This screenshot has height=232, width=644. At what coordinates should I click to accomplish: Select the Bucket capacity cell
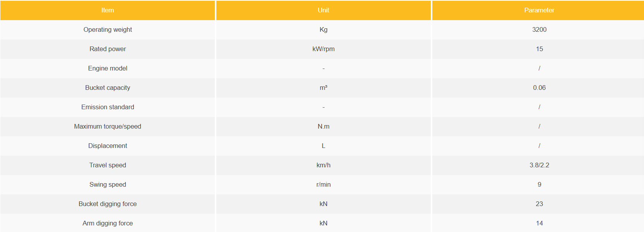pos(108,88)
